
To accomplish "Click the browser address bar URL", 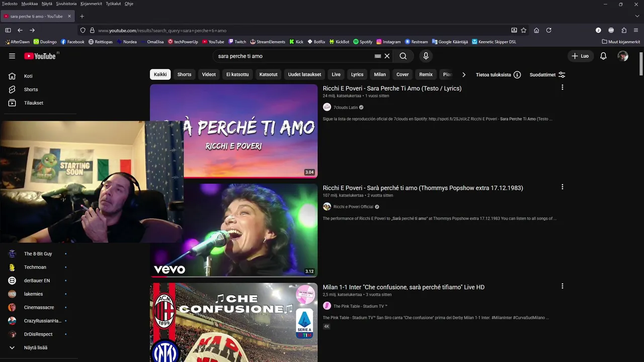I will (x=162, y=31).
